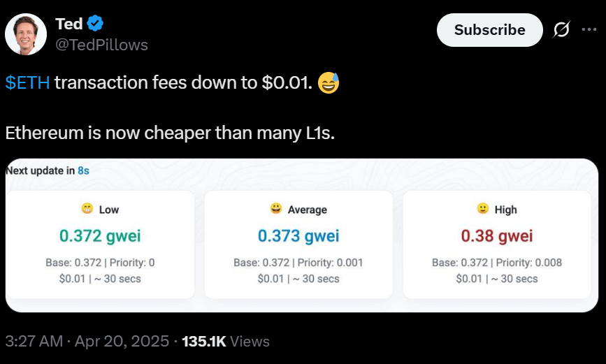
Task: Click the High gas slight-smile icon
Action: point(482,209)
